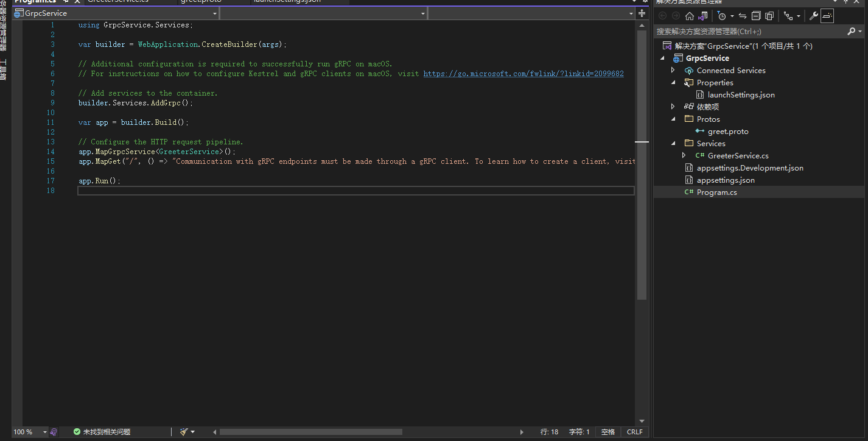Viewport: 868px width, 441px height.
Task: Place cursor on line 9 AddGrpc code
Action: tap(135, 103)
